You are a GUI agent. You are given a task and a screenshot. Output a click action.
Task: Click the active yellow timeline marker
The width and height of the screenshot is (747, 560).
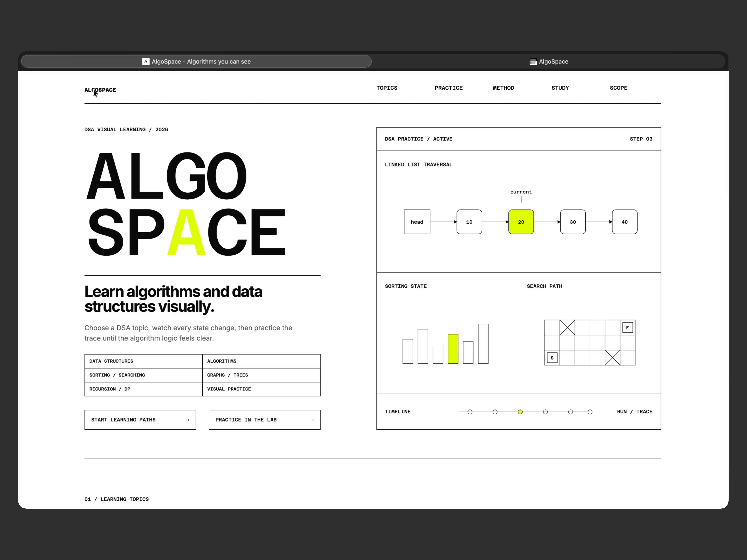(520, 412)
